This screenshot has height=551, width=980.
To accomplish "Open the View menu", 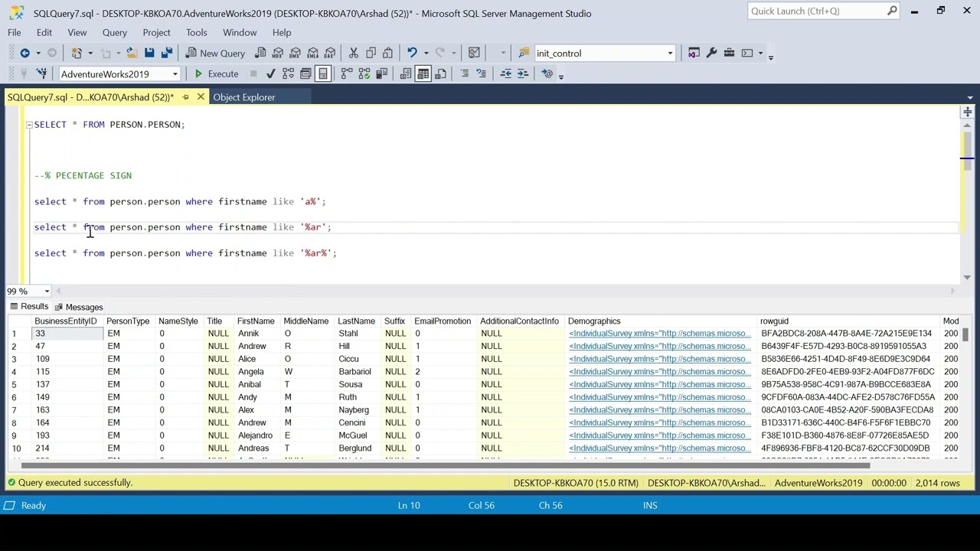I will pyautogui.click(x=77, y=32).
